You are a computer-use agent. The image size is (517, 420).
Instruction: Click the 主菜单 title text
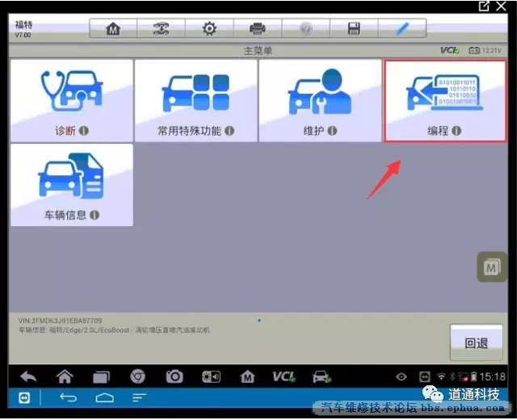pyautogui.click(x=258, y=51)
